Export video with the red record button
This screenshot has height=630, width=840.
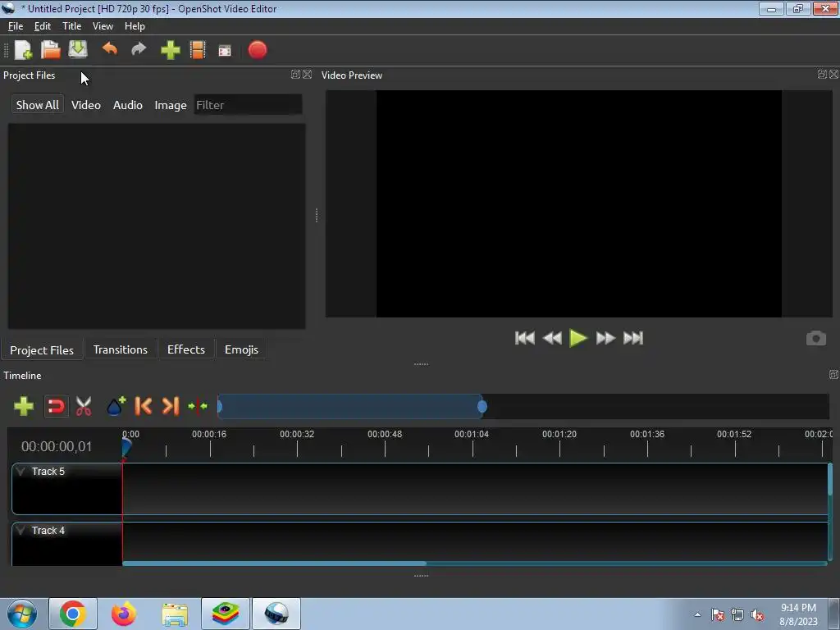pyautogui.click(x=258, y=50)
